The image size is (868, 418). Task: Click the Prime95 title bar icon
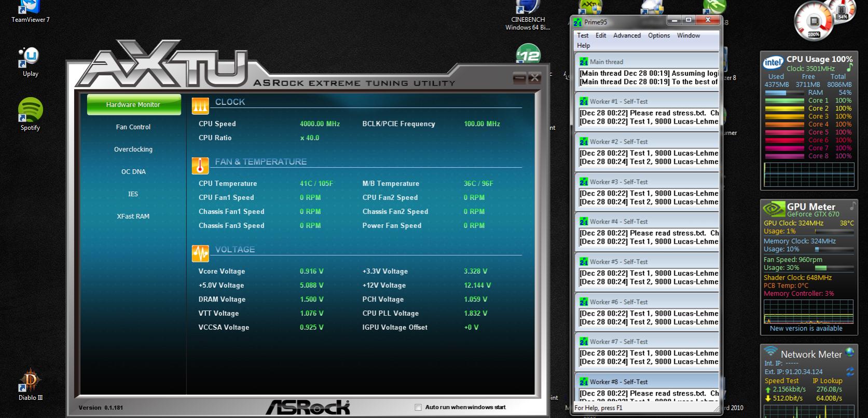tap(578, 22)
